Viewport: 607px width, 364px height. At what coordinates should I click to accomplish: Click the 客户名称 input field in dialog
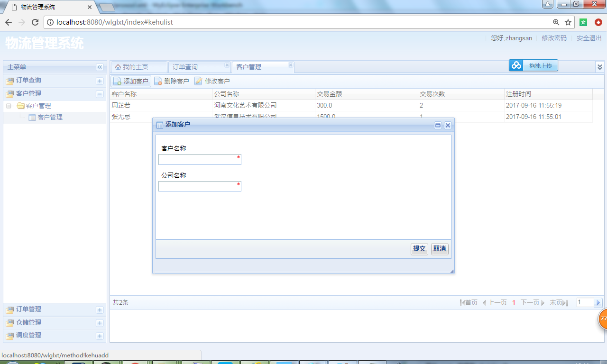(199, 159)
